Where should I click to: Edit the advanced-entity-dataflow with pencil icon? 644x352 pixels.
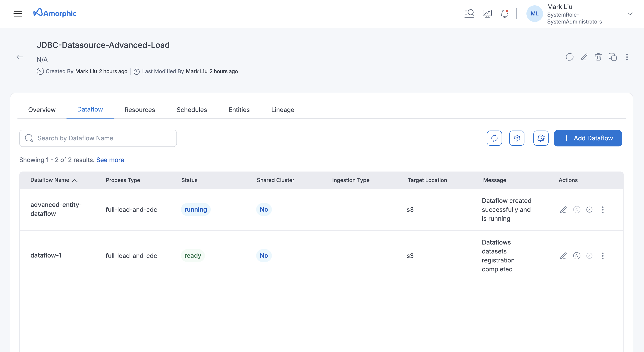click(563, 210)
